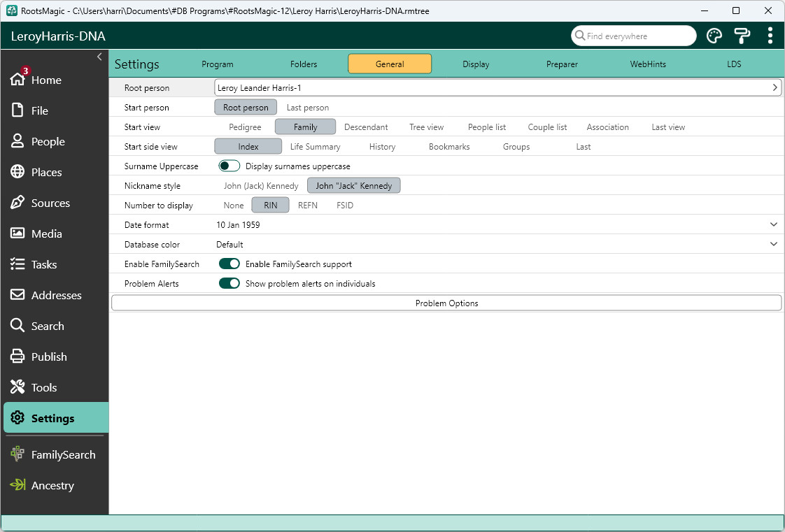Click the RootsMagic app icon in title bar
785x532 pixels.
click(x=11, y=10)
